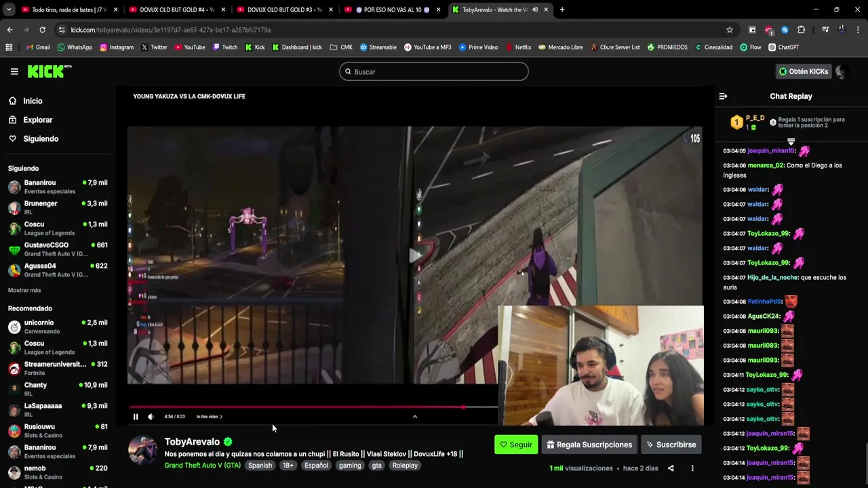Open the Inicio sidebar item
Viewport: 868px width, 488px height.
pos(33,101)
